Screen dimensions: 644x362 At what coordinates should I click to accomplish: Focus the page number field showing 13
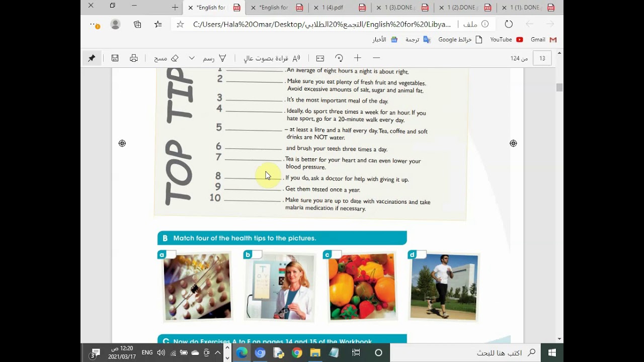(x=542, y=58)
